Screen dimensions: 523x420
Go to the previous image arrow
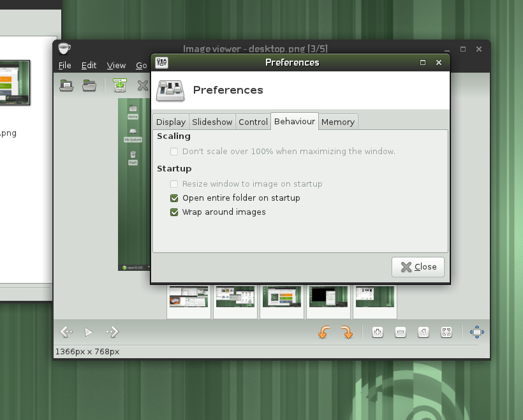(x=66, y=331)
